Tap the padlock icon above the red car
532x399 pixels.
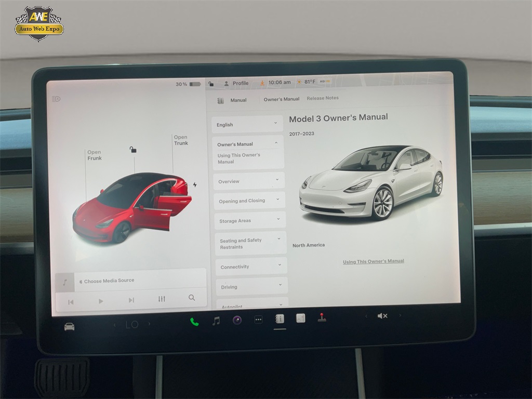[133, 150]
